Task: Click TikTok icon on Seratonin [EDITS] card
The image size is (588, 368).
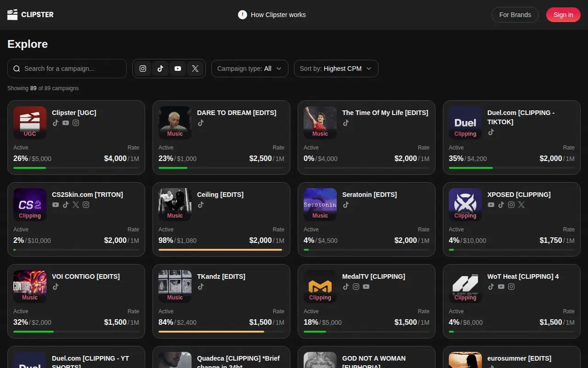Action: click(346, 205)
